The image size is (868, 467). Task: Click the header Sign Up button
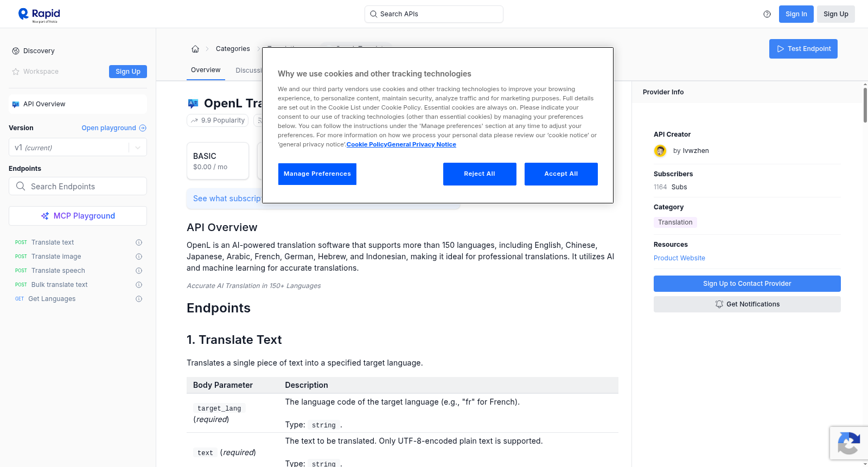point(836,14)
